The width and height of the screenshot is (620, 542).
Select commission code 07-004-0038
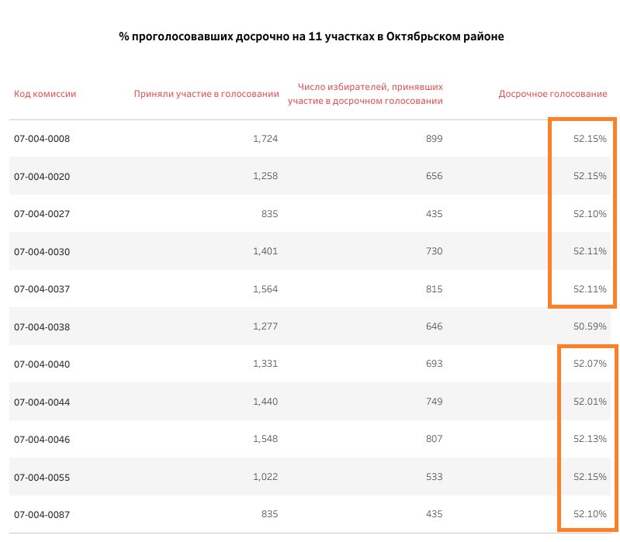tap(42, 327)
